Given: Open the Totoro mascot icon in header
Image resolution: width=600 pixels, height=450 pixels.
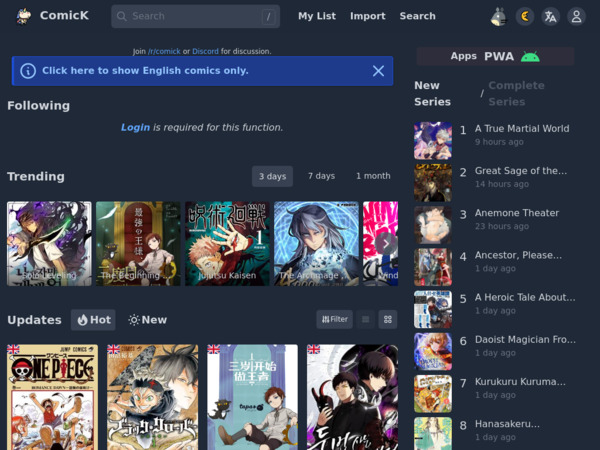Looking at the screenshot, I should (x=499, y=16).
